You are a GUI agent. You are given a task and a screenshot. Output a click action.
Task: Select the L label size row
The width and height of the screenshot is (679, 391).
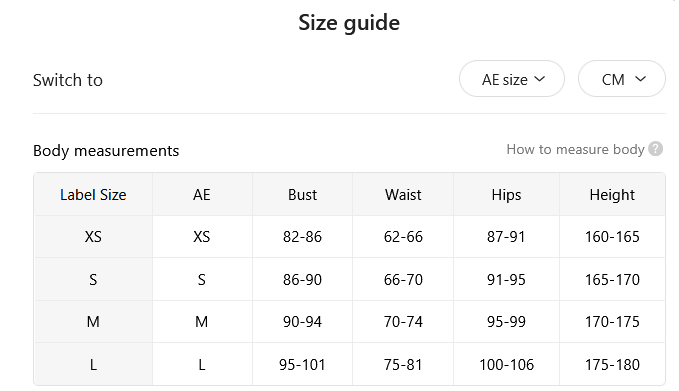[349, 364]
